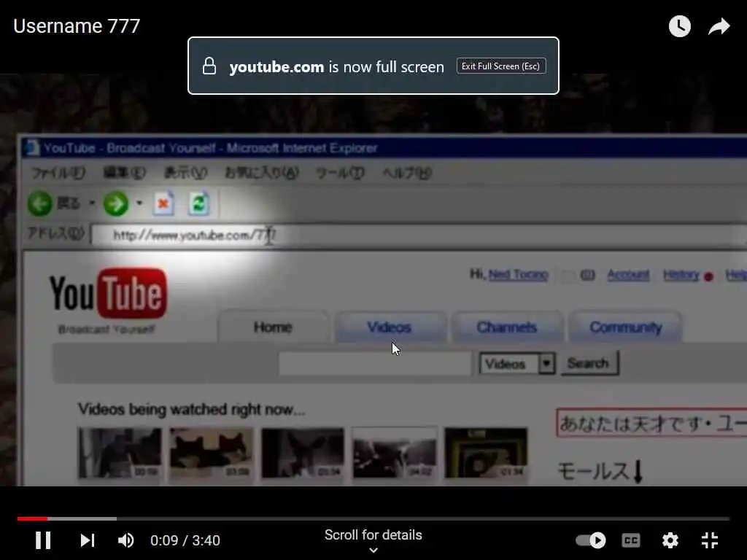Image resolution: width=747 pixels, height=560 pixels.
Task: Select the Community tab
Action: (x=625, y=327)
